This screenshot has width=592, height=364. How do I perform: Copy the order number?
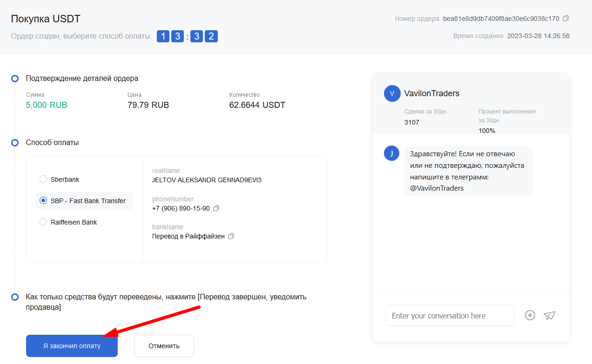point(565,19)
